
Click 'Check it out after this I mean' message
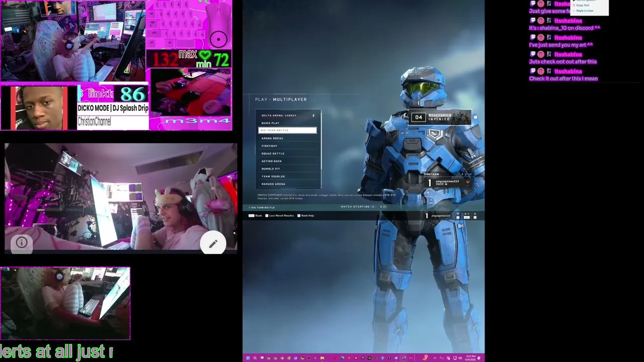(563, 78)
